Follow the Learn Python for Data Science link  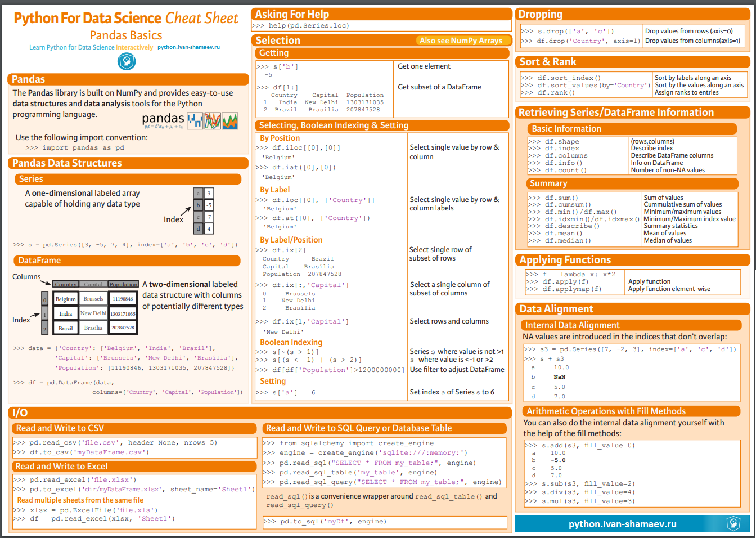pos(91,47)
